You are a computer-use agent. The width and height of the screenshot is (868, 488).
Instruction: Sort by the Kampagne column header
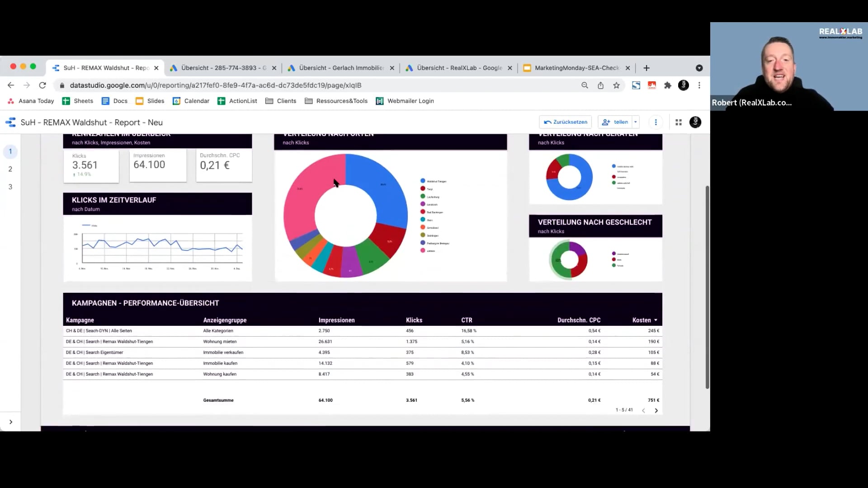click(80, 320)
